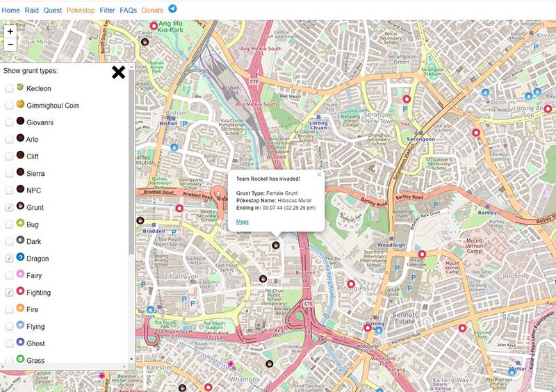Image resolution: width=556 pixels, height=392 pixels.
Task: Open the Donate link
Action: (x=152, y=10)
